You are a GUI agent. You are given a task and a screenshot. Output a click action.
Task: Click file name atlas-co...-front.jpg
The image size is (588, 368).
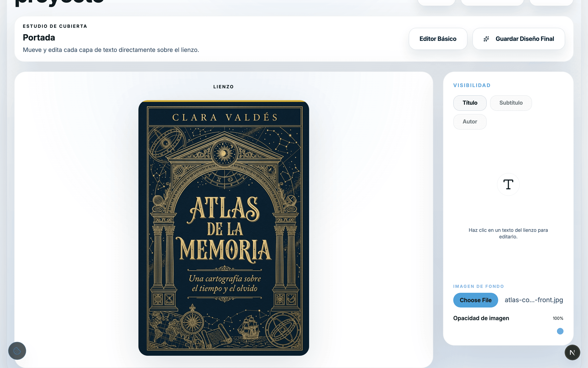pos(534,300)
